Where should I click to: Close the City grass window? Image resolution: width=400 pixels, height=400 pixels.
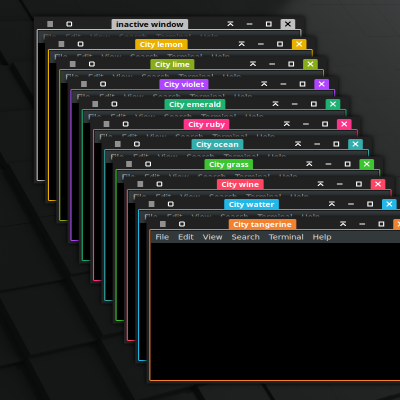(x=367, y=164)
